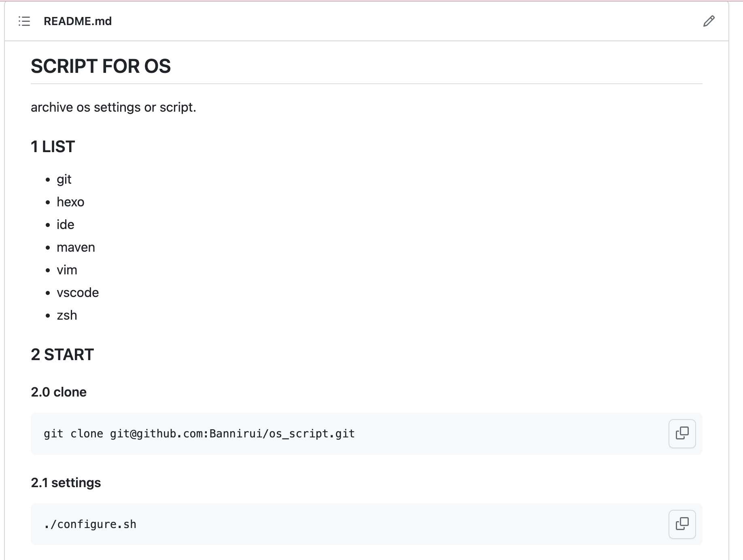Click the README.md file title
Image resolution: width=743 pixels, height=560 pixels.
pyautogui.click(x=78, y=21)
